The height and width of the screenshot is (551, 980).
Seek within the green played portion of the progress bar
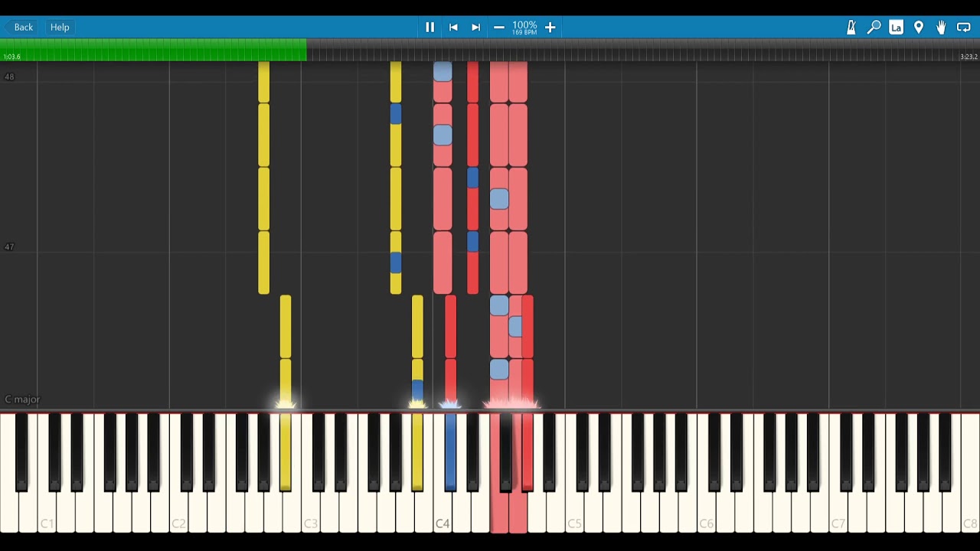(x=153, y=50)
